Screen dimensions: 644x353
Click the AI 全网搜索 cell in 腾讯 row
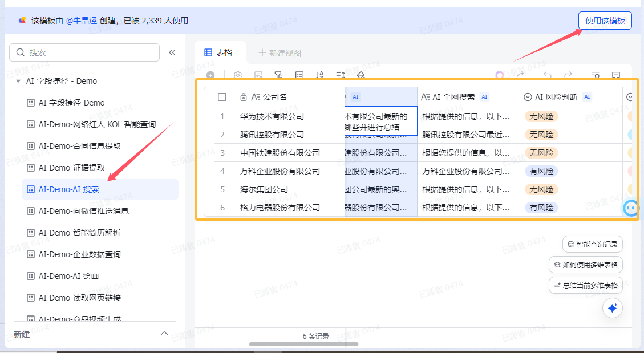click(469, 135)
